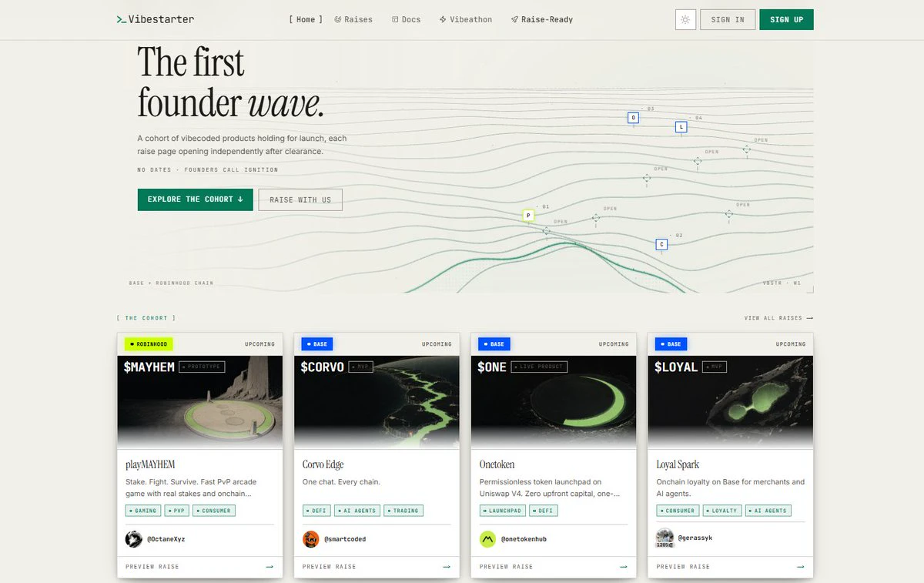Click the CONSUMER tag on playMAYHEM card

pyautogui.click(x=214, y=511)
